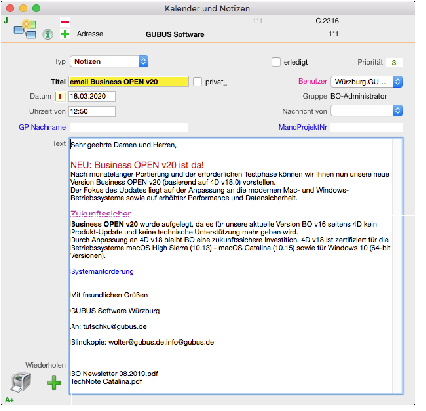This screenshot has height=411, width=426.
Task: Click the printer icon
Action: pyautogui.click(x=21, y=382)
